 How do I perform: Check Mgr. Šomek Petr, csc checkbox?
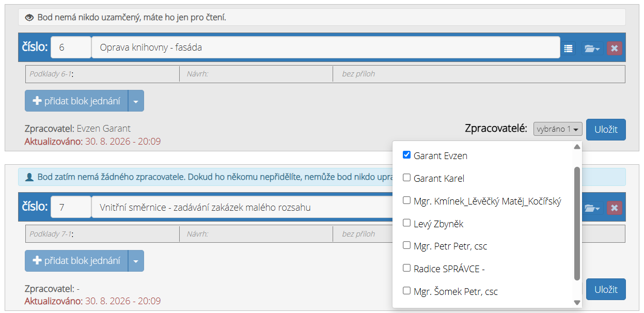point(406,291)
